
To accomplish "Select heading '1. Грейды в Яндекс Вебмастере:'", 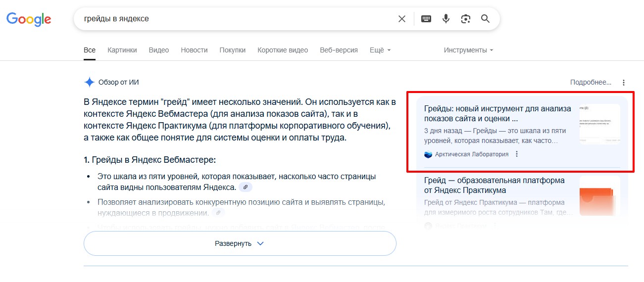I will pos(150,160).
